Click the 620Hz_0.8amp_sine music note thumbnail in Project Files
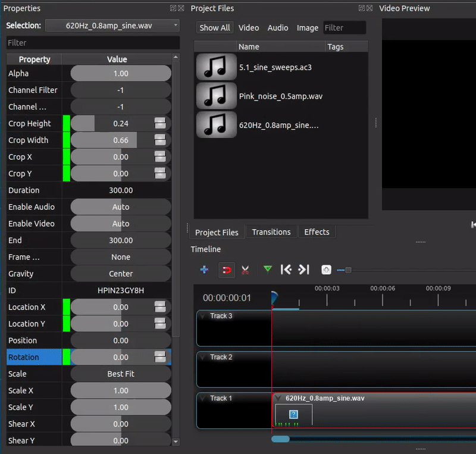 [216, 125]
